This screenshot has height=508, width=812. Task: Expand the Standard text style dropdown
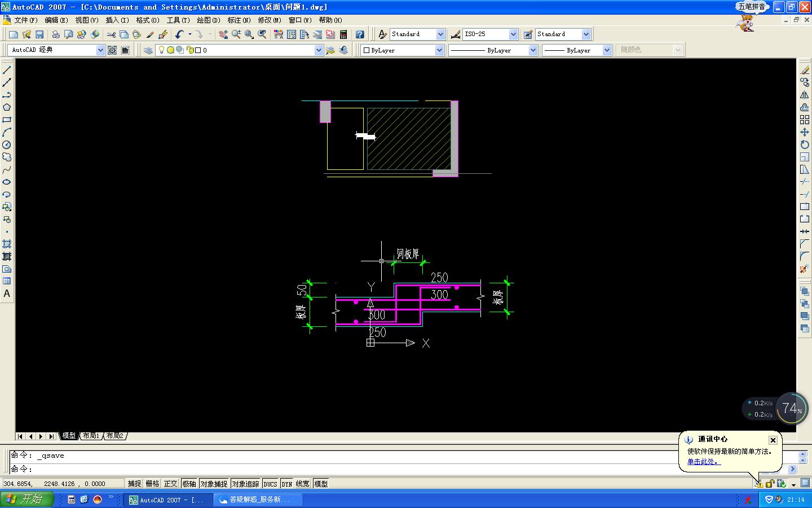440,34
